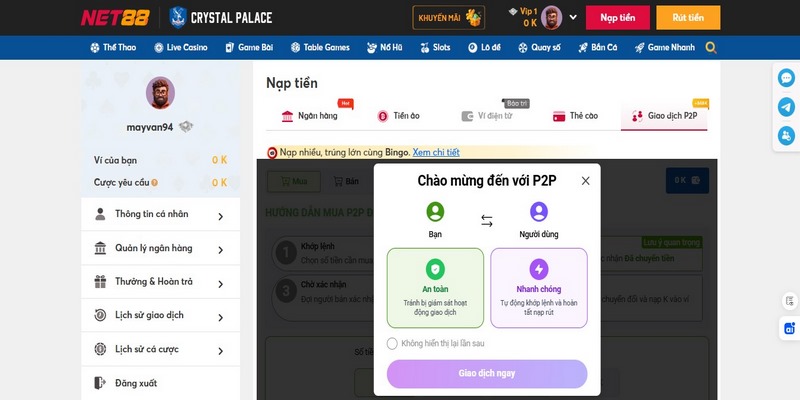Click the Quản lý ngân hàng bank icon
800x400 pixels.
coord(101,248)
